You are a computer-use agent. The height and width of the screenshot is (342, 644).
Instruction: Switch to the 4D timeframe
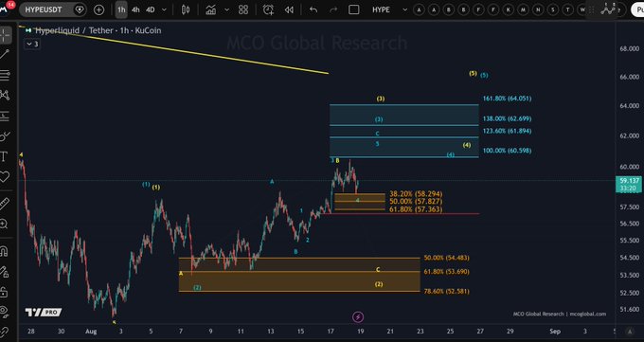click(151, 9)
